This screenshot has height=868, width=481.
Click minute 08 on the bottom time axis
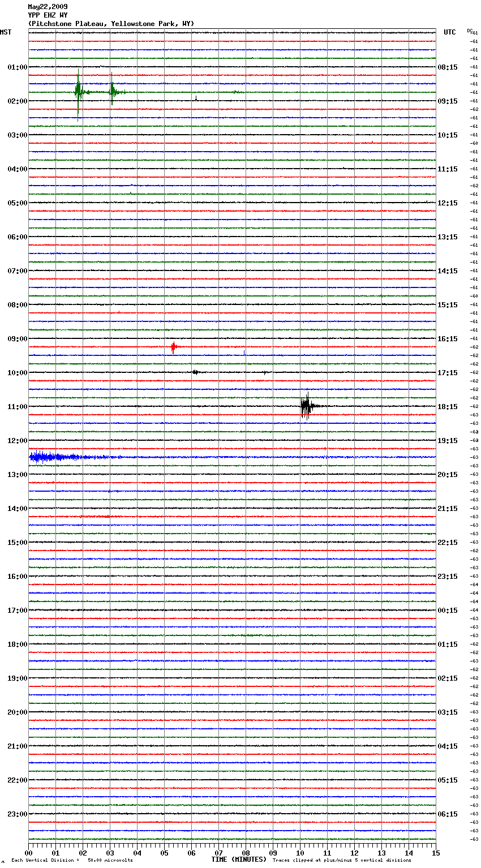coord(246,853)
